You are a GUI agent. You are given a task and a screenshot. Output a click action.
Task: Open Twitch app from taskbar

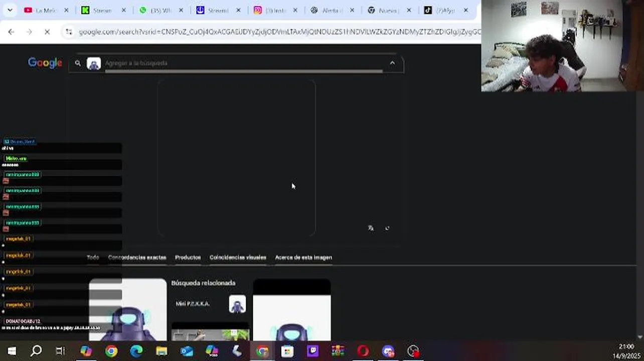(312, 351)
